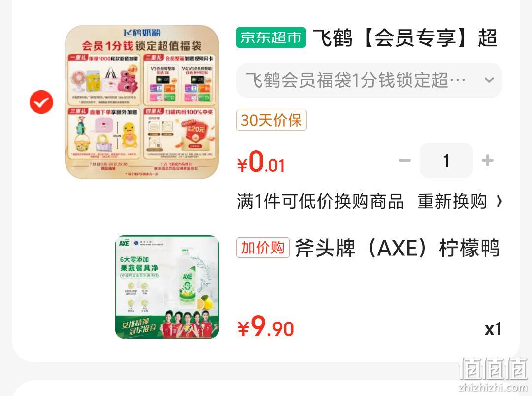
Task: Click 重新换购 to reselect add-on items
Action: [x=452, y=201]
